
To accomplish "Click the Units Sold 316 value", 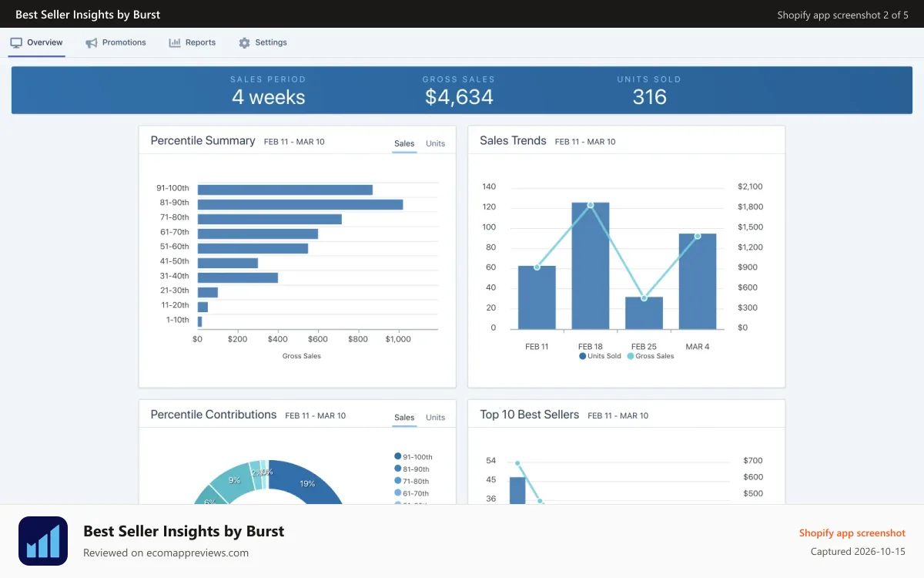I will (x=649, y=97).
